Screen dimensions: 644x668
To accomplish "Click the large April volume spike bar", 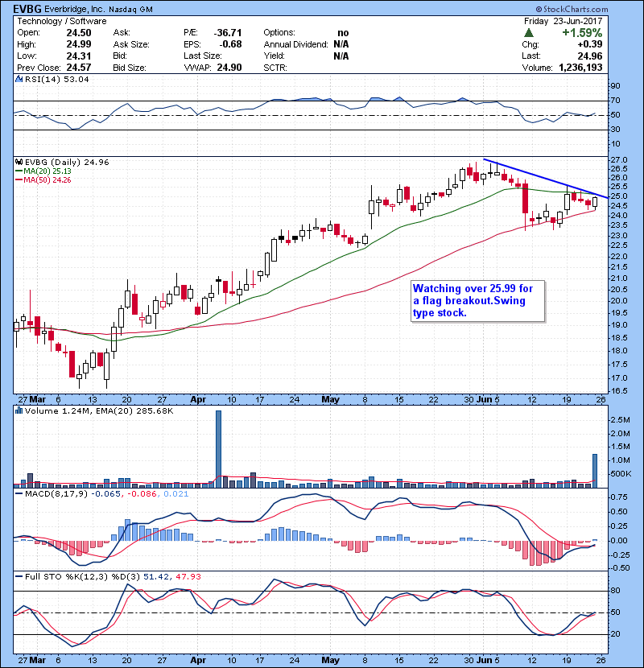I will click(x=219, y=448).
